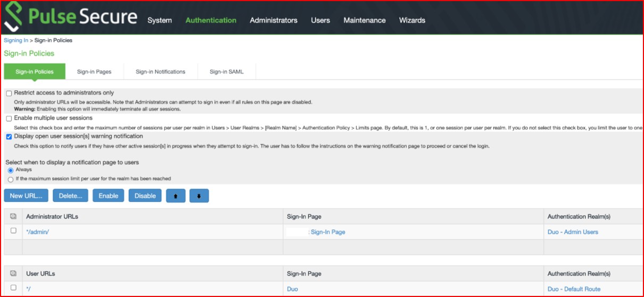The image size is (644, 297).
Task: Open the */ user URL link
Action: coord(29,289)
